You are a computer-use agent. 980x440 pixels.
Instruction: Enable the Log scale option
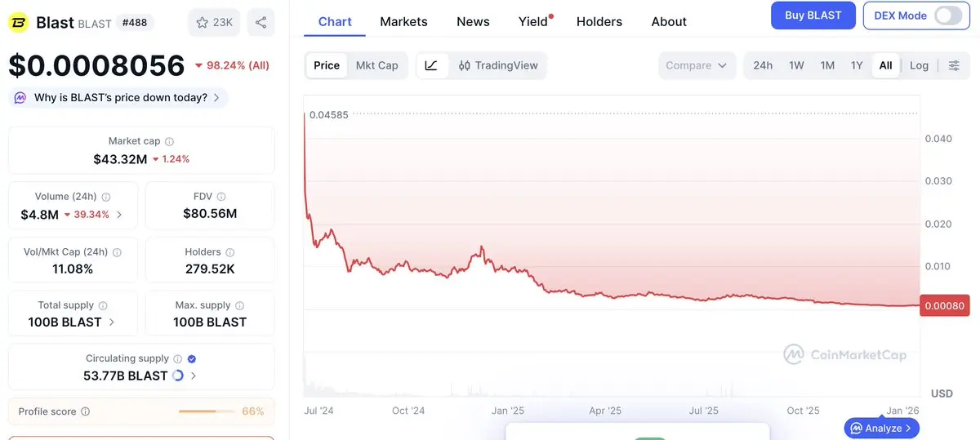919,65
